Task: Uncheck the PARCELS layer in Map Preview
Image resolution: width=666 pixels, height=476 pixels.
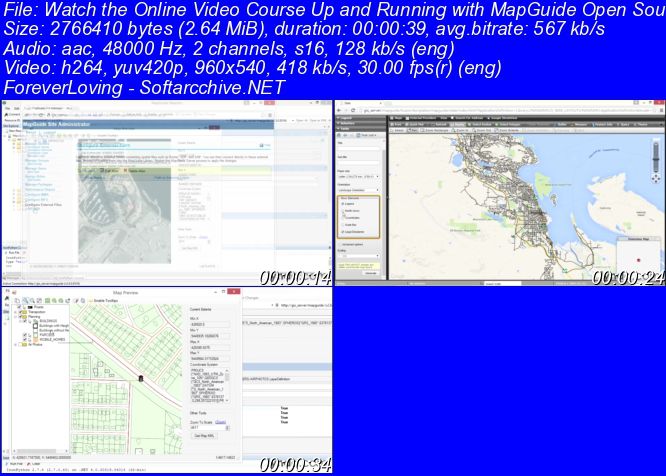Action: (25, 335)
